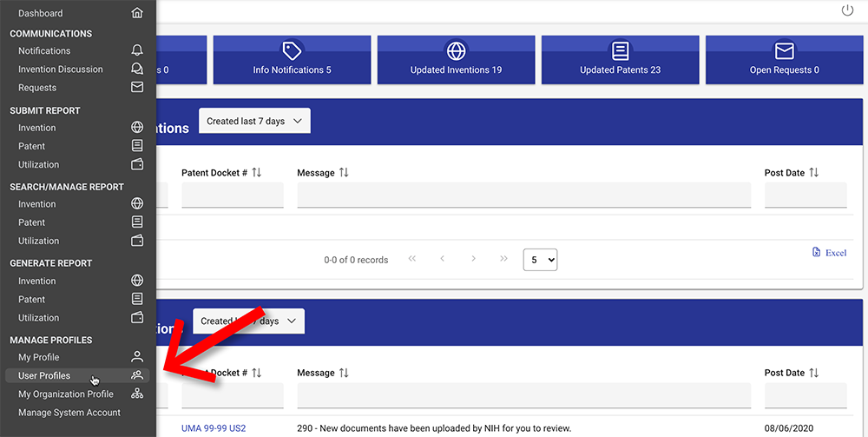The width and height of the screenshot is (868, 437).
Task: Open Utilization under Generate Report
Action: pos(39,318)
